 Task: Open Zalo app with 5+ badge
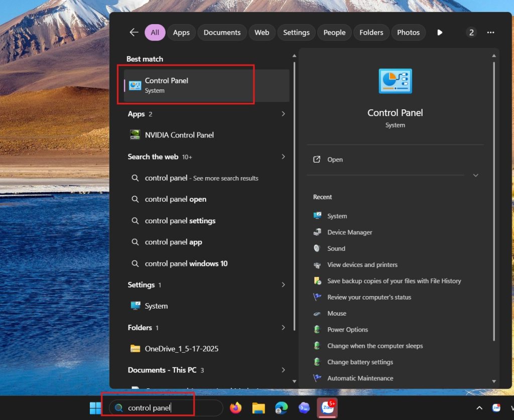[x=327, y=408]
